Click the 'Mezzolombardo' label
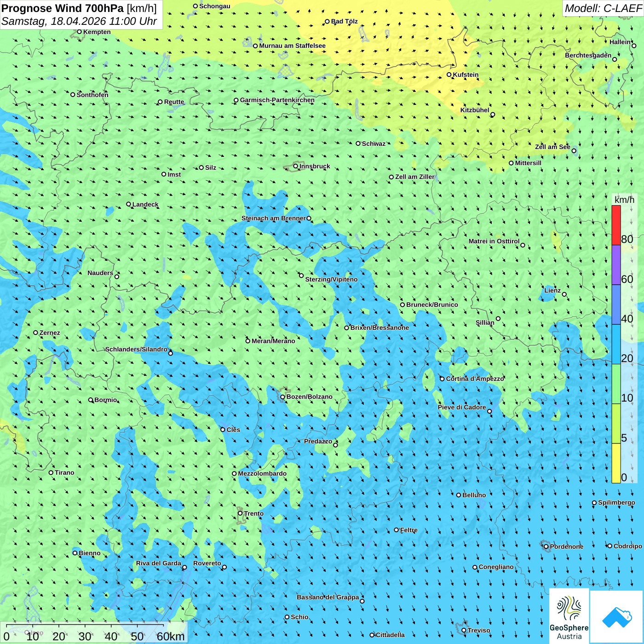644x644 pixels. pyautogui.click(x=262, y=473)
